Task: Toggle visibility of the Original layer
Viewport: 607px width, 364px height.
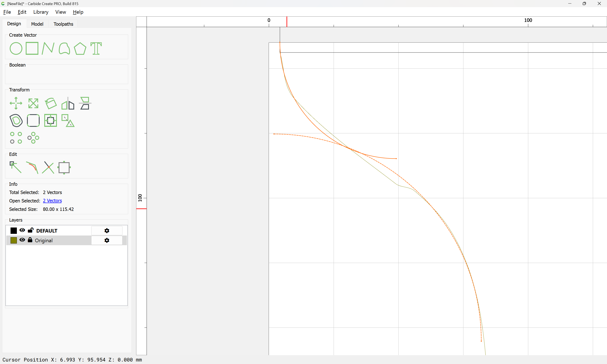Action: tap(22, 240)
